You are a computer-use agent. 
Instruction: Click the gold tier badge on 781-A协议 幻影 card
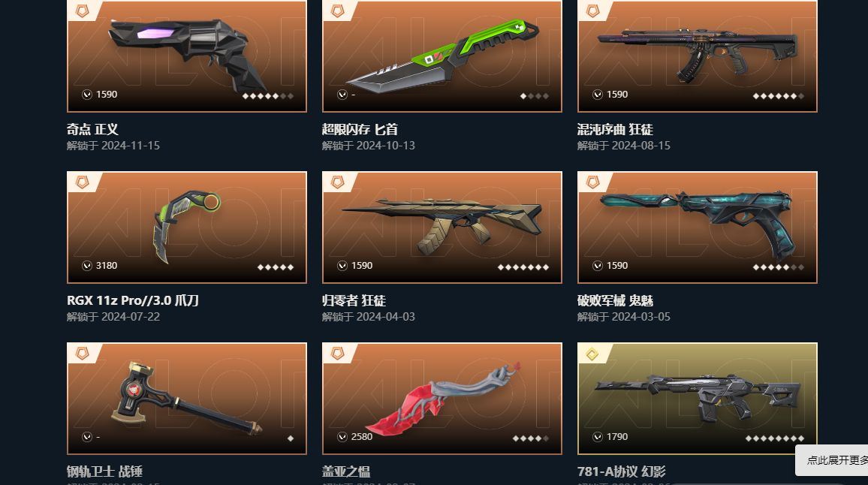pyautogui.click(x=592, y=354)
